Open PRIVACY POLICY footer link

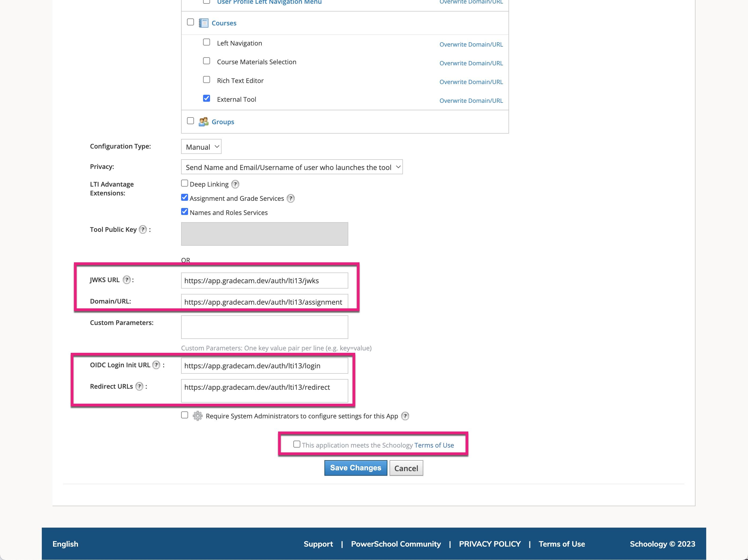(490, 544)
